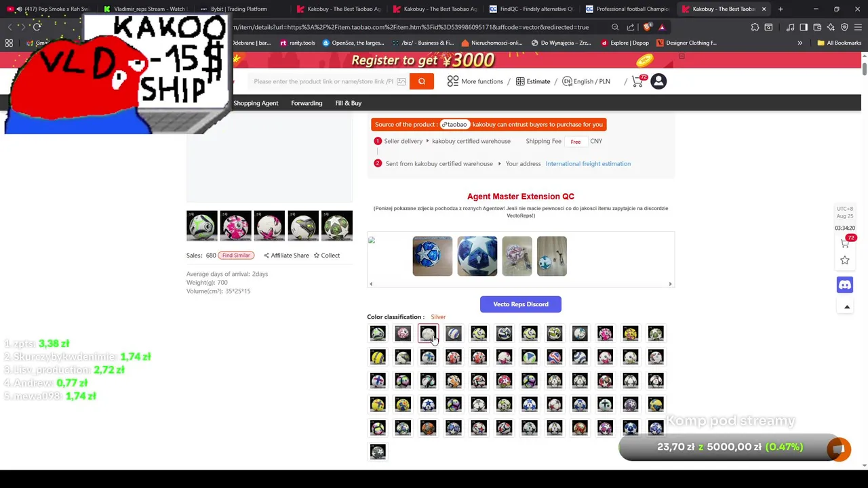Switch to the Bybit Trading Platform tab

coord(243,9)
